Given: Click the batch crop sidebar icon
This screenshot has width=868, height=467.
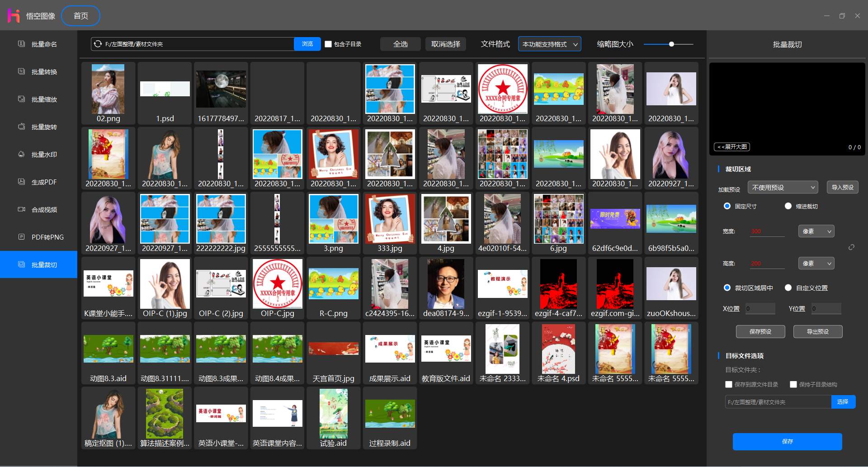Looking at the screenshot, I should tap(21, 264).
